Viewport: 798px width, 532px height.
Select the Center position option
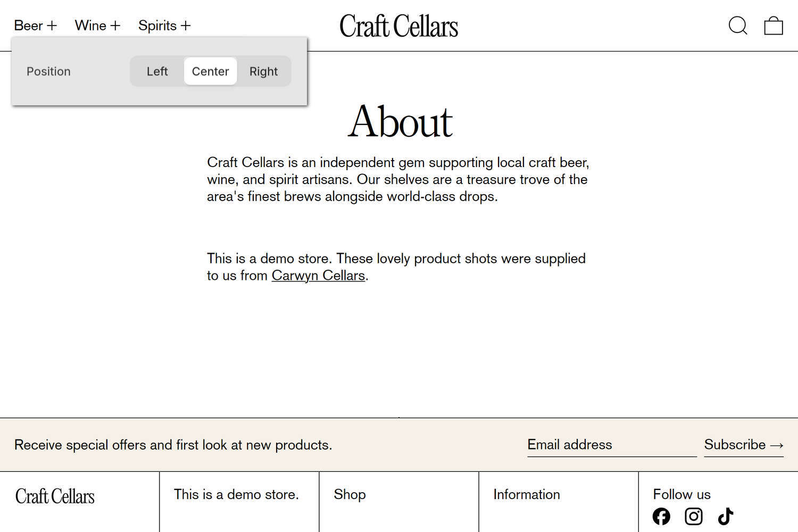tap(210, 71)
